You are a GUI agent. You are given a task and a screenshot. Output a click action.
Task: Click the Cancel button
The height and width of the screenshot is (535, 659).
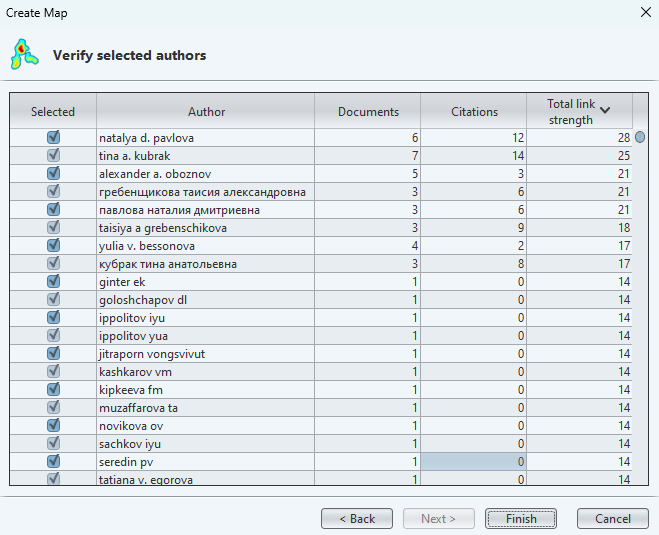pos(613,519)
